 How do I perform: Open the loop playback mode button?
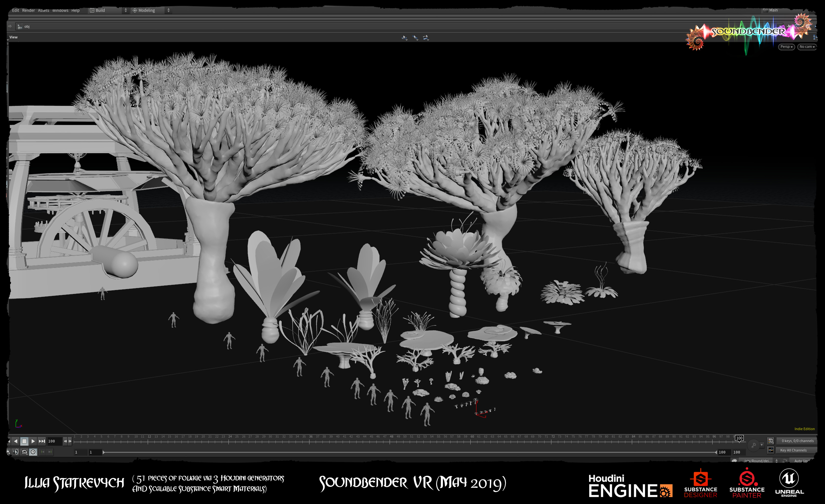[25, 452]
